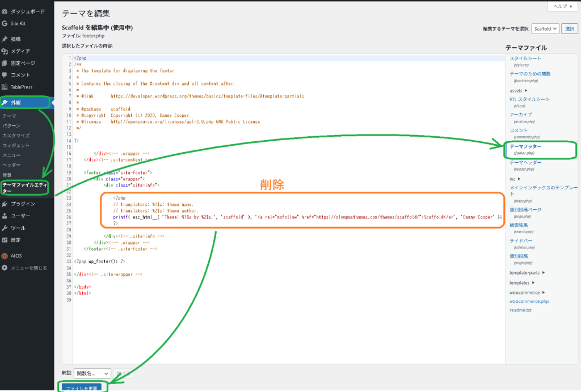Screen dimensions: 581x392
Task: Expand the assets folder
Action: [x=519, y=90]
